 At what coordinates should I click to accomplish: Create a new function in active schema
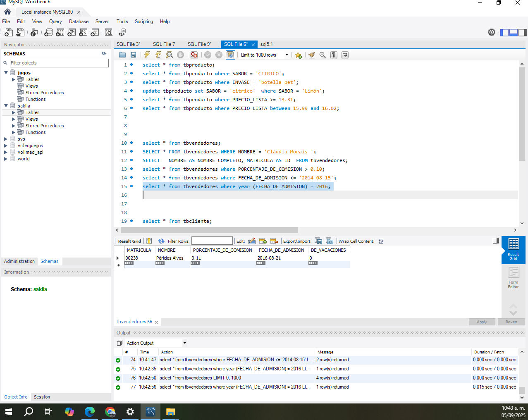tap(95, 32)
